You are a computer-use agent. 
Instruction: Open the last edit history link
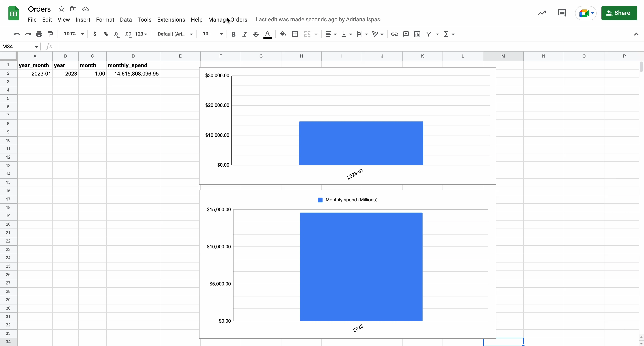click(x=318, y=20)
